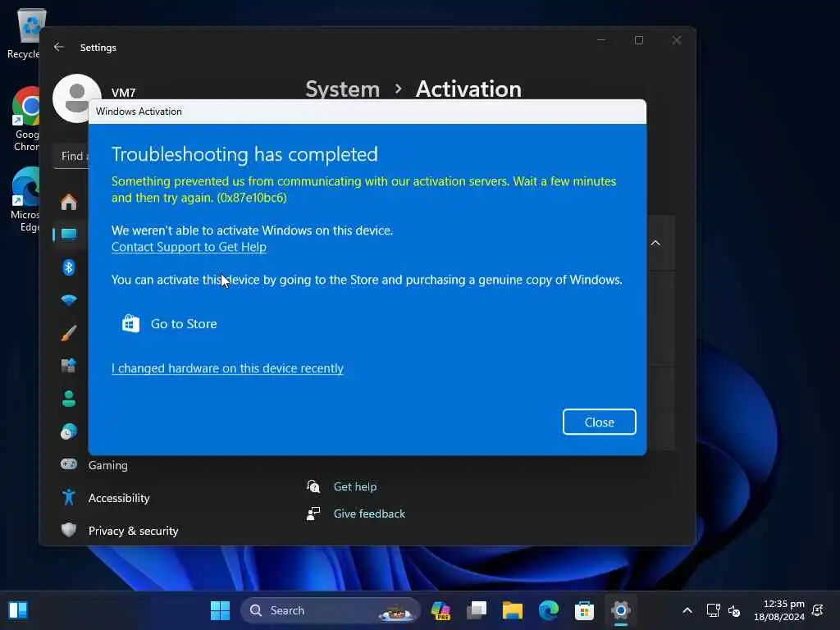Viewport: 840px width, 630px height.
Task: Open Task View on taskbar
Action: 477,610
